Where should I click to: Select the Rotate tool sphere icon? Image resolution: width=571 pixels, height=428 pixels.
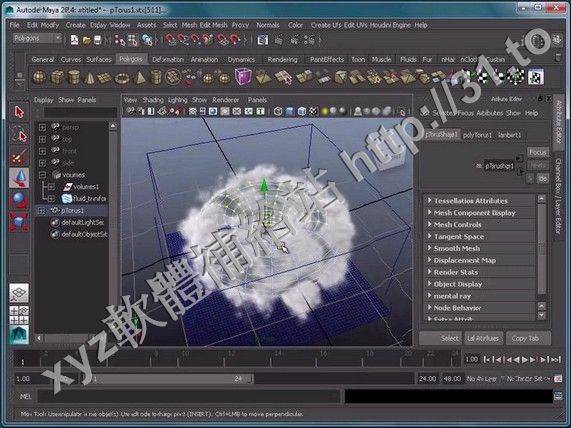click(x=19, y=200)
